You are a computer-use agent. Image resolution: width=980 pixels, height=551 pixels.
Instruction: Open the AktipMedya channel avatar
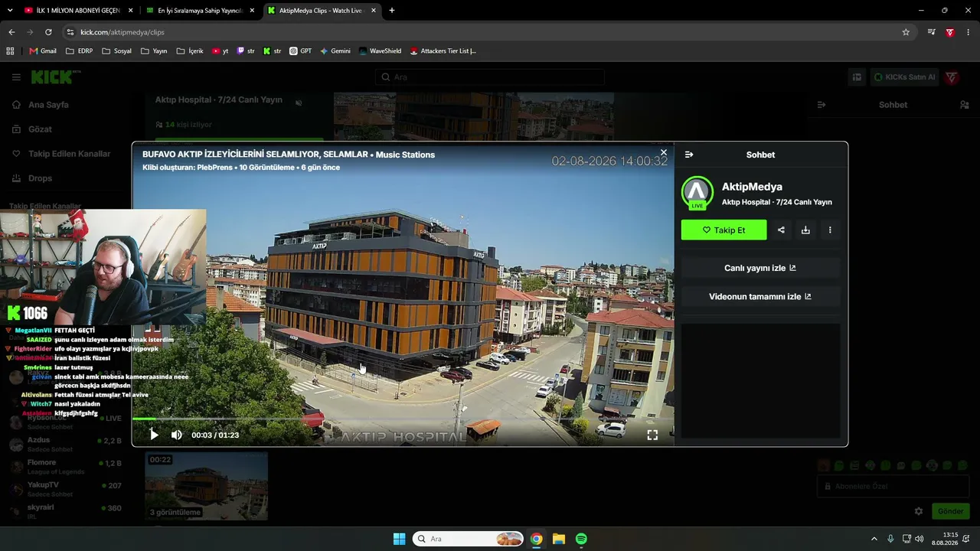click(697, 193)
